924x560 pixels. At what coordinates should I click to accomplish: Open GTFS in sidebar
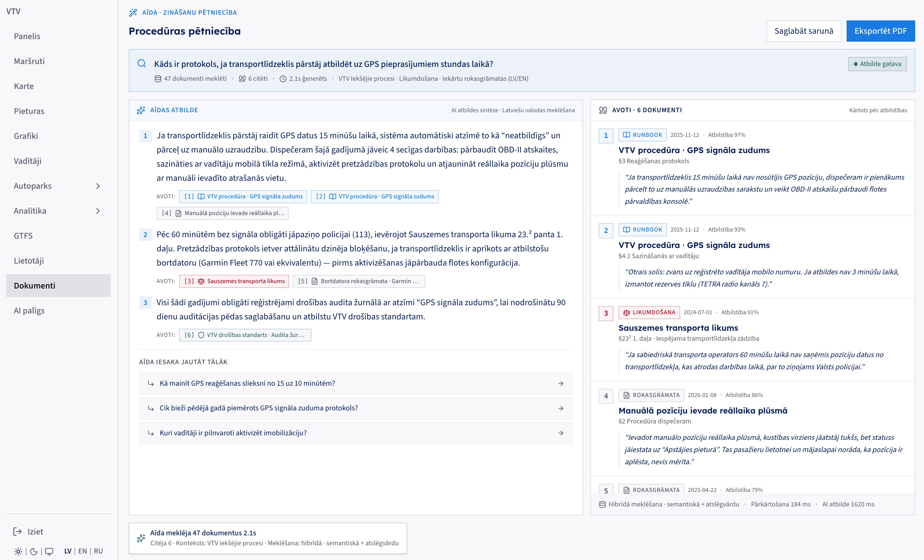pos(58,236)
